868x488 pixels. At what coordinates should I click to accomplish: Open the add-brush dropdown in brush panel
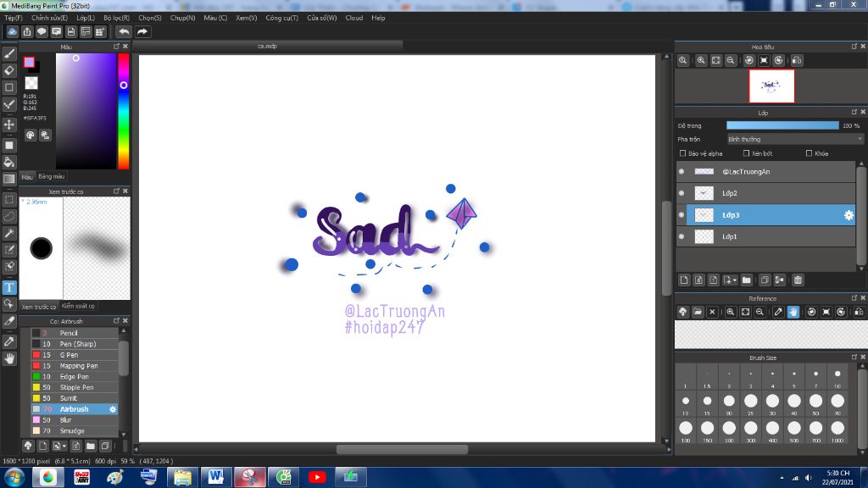(x=58, y=446)
